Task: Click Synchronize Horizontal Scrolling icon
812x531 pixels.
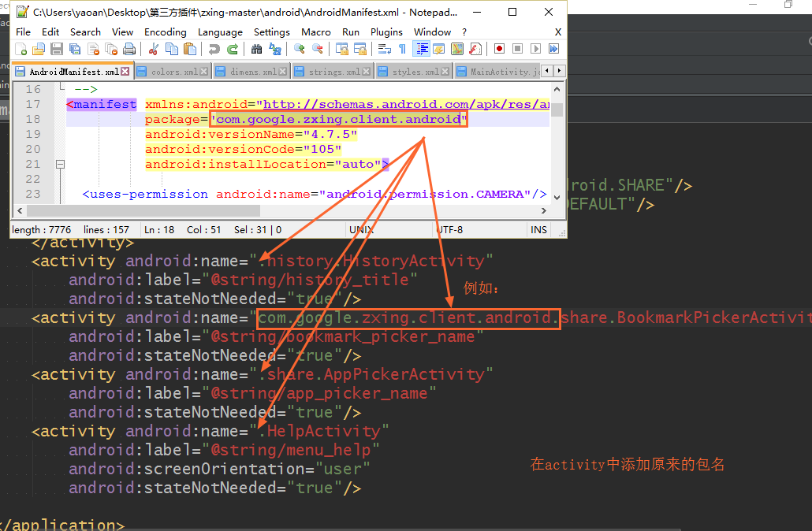Action: 360,49
